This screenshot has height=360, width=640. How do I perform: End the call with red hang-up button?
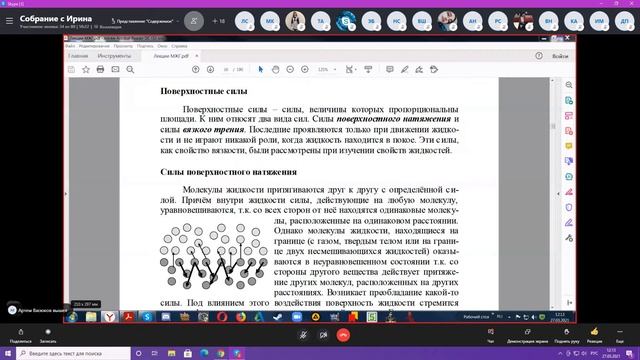[x=343, y=335]
